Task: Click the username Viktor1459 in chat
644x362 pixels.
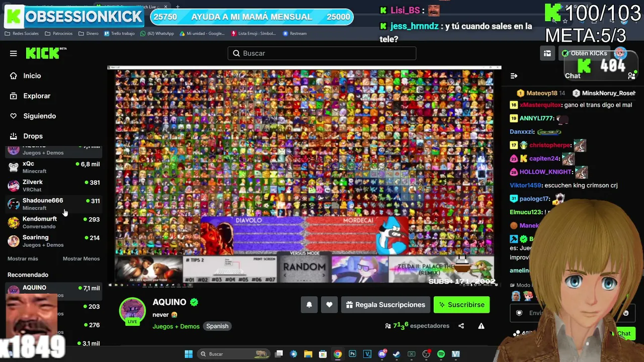Action: (525, 186)
